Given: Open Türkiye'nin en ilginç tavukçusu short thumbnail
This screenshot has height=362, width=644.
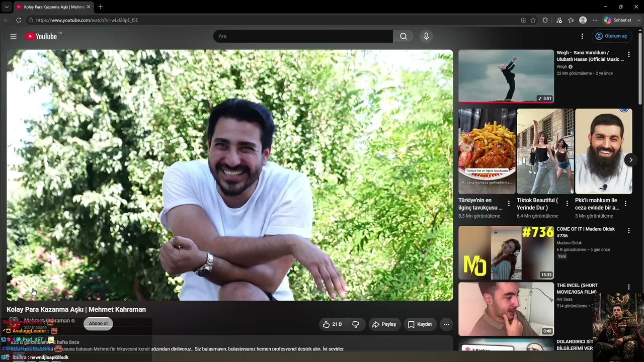Looking at the screenshot, I should [x=487, y=151].
